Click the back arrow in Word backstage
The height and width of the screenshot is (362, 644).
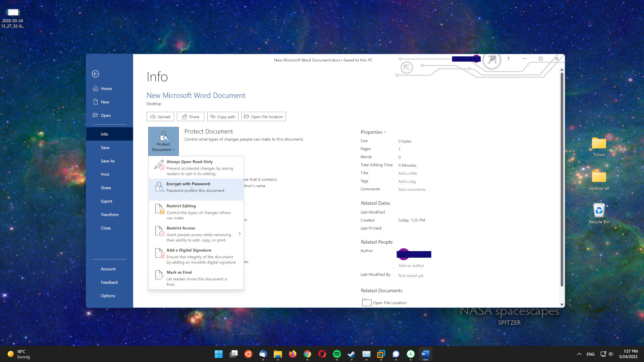click(x=95, y=74)
